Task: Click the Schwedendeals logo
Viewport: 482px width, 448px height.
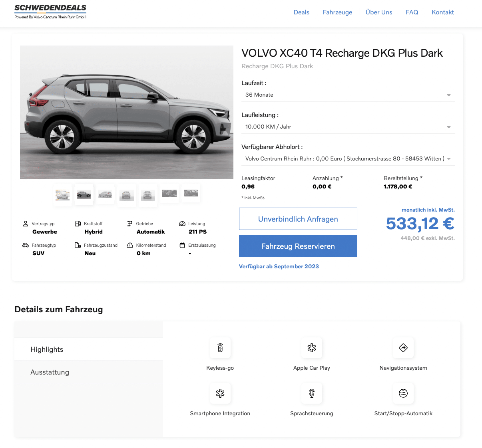Action: coord(50,11)
